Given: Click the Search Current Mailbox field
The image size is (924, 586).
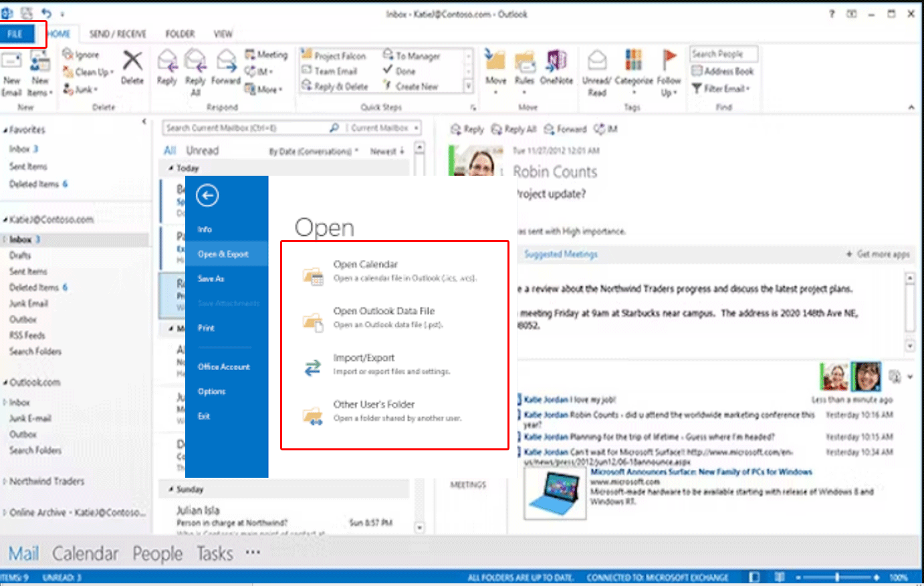Looking at the screenshot, I should pos(245,128).
